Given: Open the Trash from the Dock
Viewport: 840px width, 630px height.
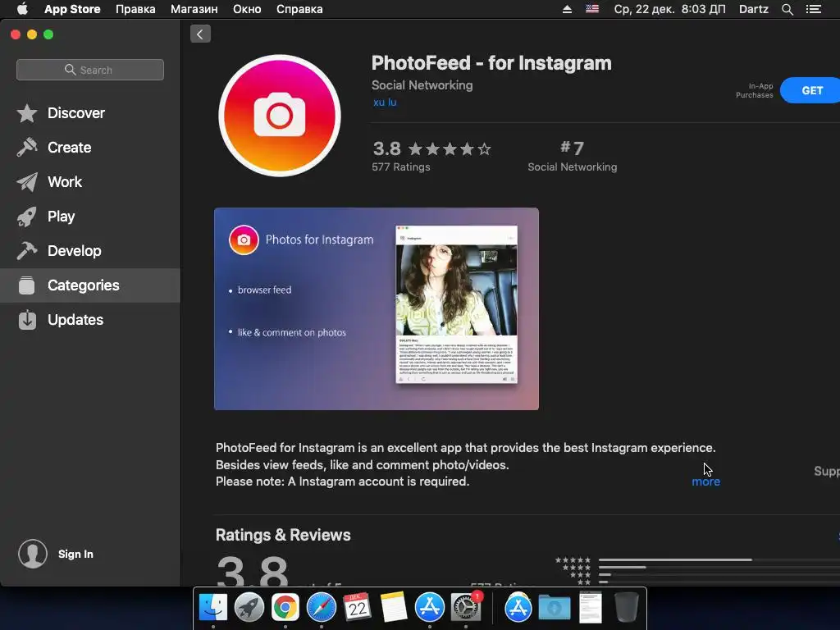Looking at the screenshot, I should [626, 608].
